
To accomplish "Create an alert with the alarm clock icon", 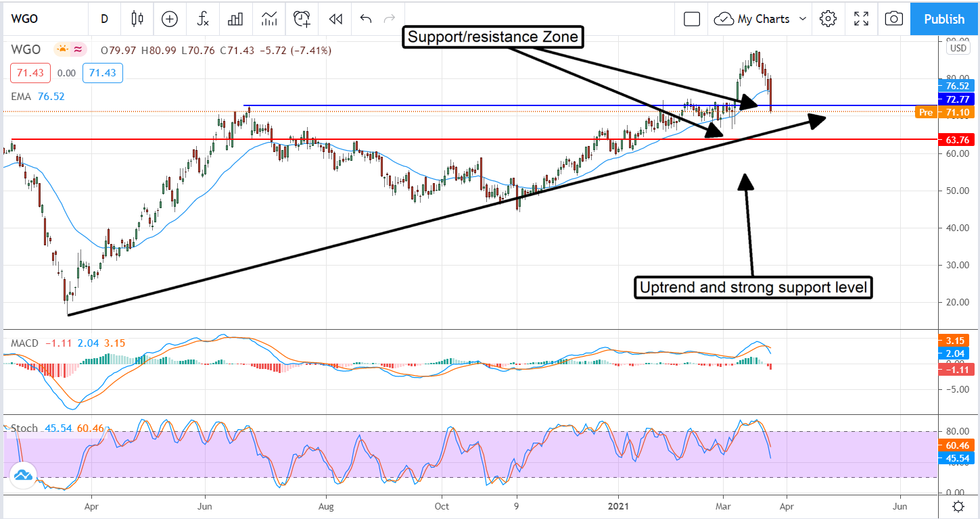I will coord(302,19).
